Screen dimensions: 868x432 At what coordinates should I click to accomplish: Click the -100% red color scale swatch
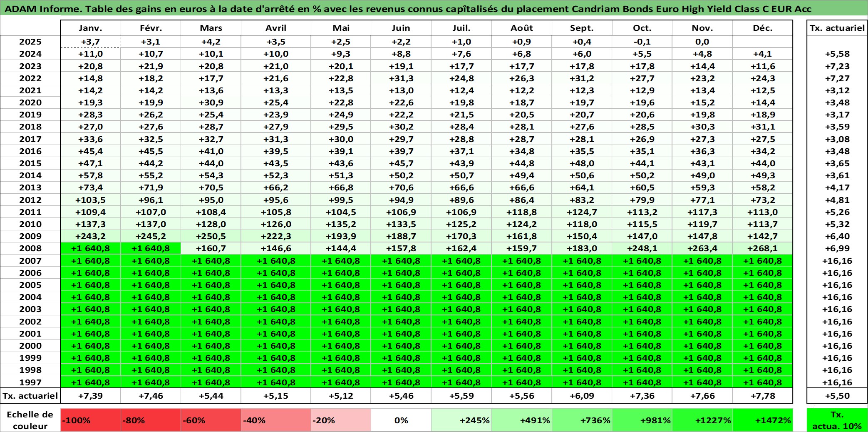point(90,420)
